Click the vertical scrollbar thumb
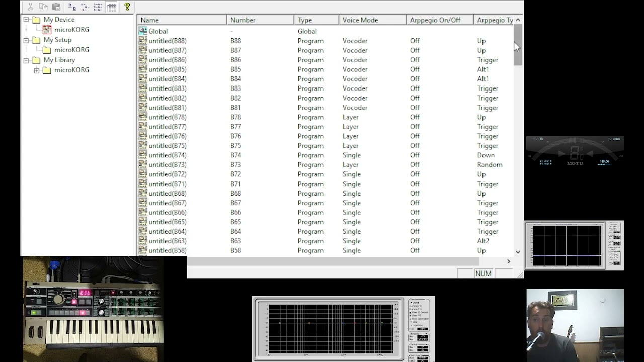The height and width of the screenshot is (362, 644). [x=518, y=45]
